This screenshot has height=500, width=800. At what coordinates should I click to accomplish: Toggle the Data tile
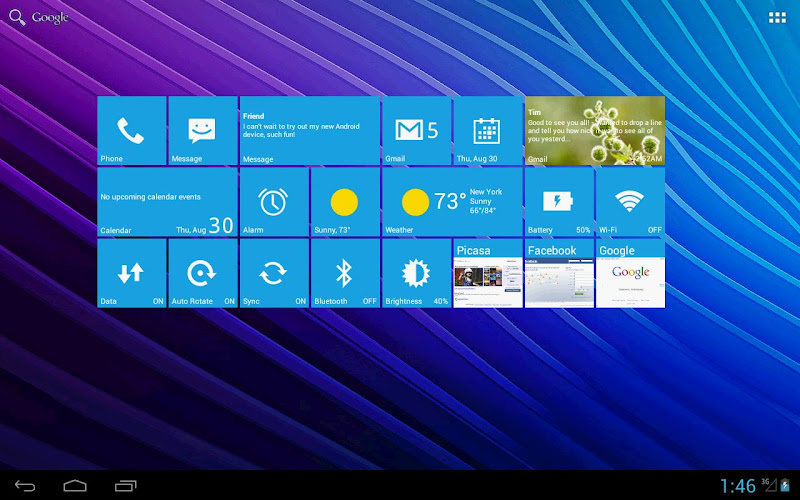click(132, 273)
